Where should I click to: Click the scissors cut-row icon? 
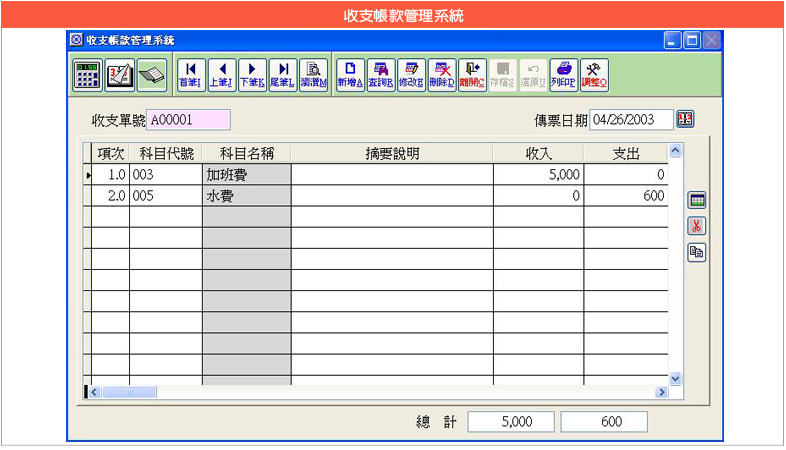coord(697,226)
